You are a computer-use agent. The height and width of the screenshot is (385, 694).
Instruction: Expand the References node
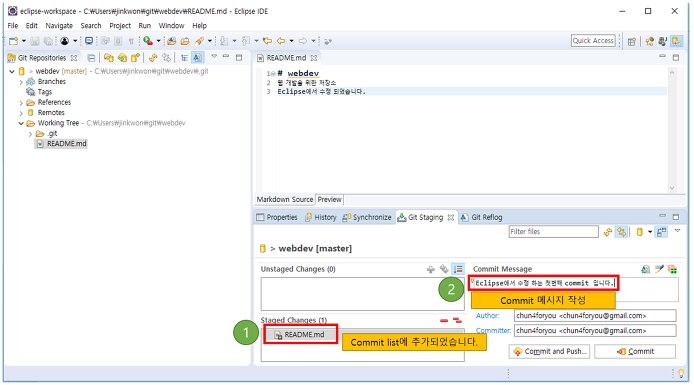(21, 103)
